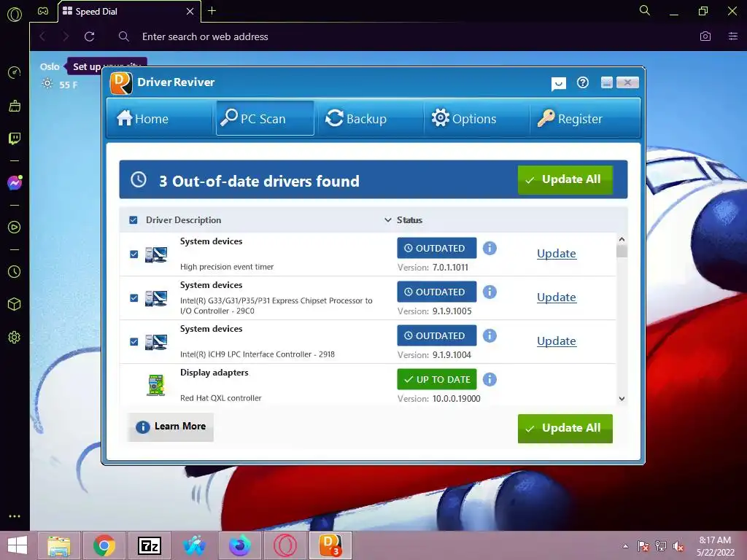Update the High precision event timer driver
Viewport: 747px width, 560px height.
point(557,253)
